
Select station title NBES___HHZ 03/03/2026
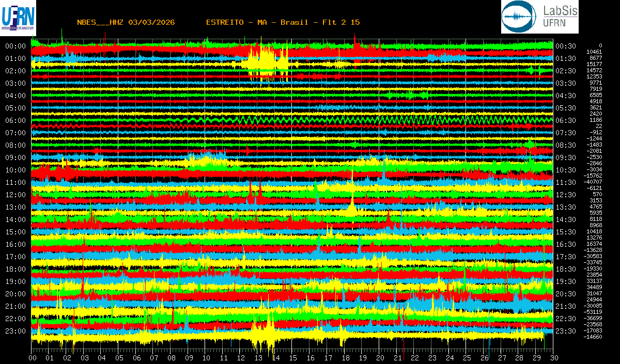[126, 22]
